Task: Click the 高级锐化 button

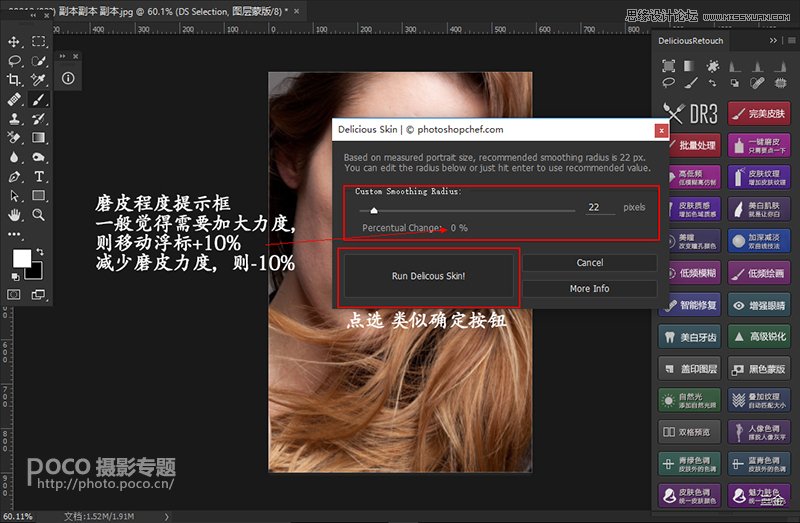Action: point(759,337)
